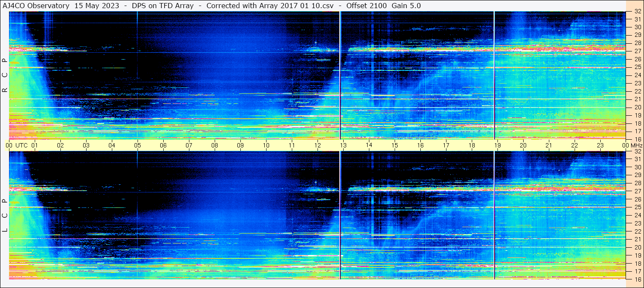
Task: Click 32 MHz label on upper RCP scale
Action: (637, 12)
